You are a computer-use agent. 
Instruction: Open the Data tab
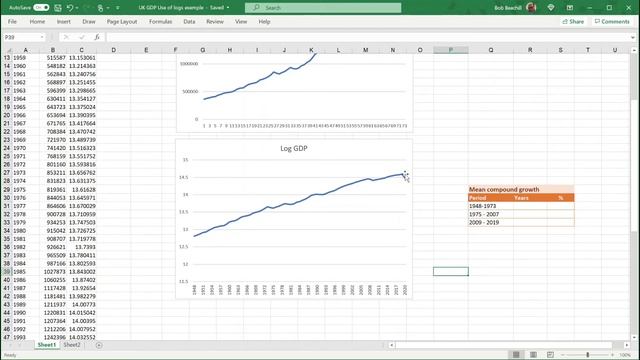point(189,22)
